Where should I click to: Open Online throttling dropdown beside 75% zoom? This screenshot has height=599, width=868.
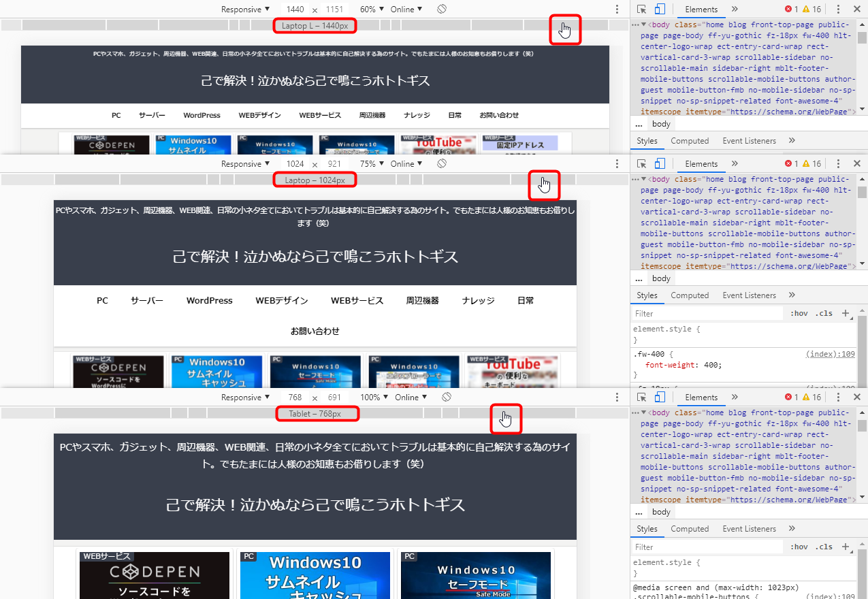(x=406, y=164)
